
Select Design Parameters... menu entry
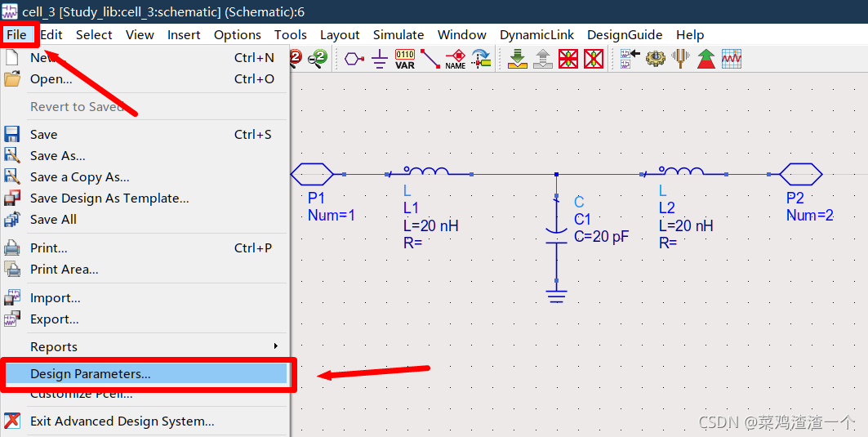[146, 374]
